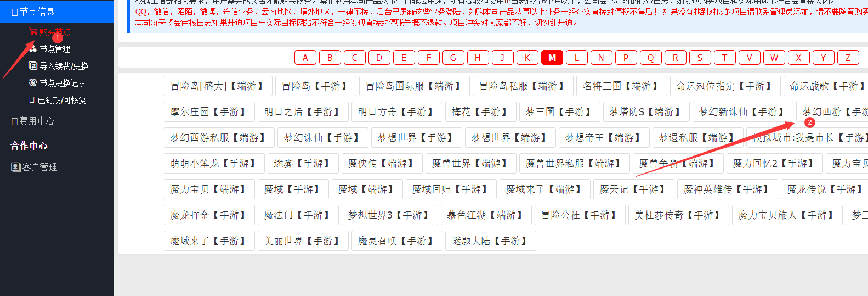The image size is (868, 296).
Task: Choose 魔兽世界【端游】 project
Action: [471, 164]
